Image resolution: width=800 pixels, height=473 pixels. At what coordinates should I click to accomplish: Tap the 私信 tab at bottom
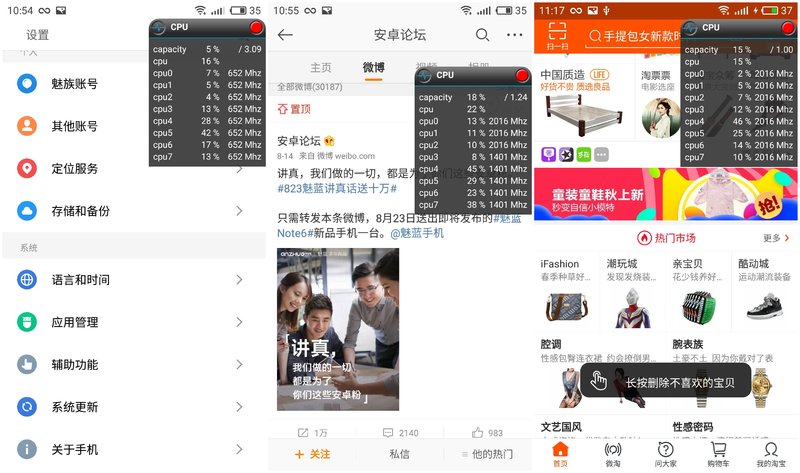(399, 454)
